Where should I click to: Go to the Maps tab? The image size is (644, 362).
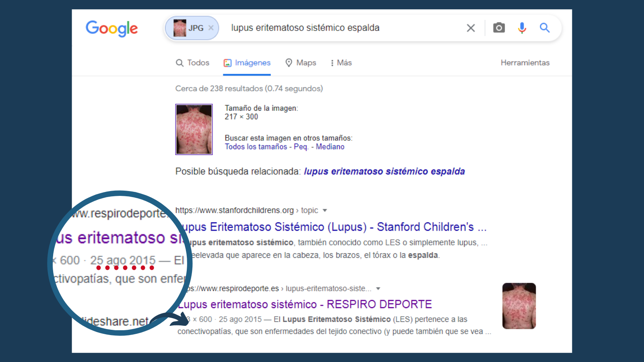pos(301,63)
